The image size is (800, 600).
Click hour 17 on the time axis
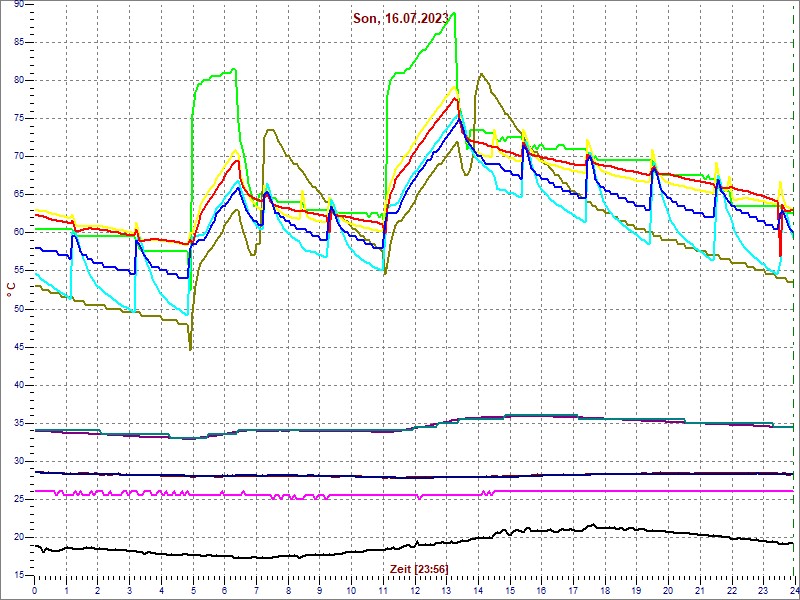[572, 589]
